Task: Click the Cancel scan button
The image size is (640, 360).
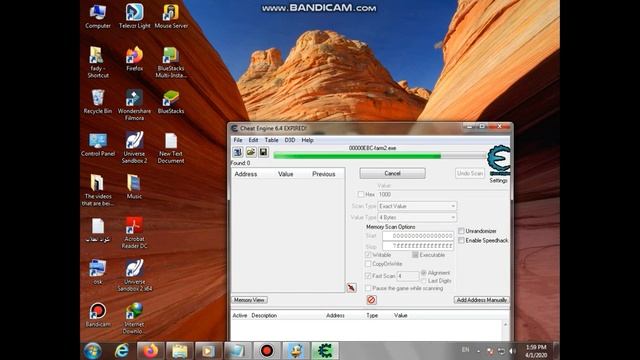Action: [392, 173]
